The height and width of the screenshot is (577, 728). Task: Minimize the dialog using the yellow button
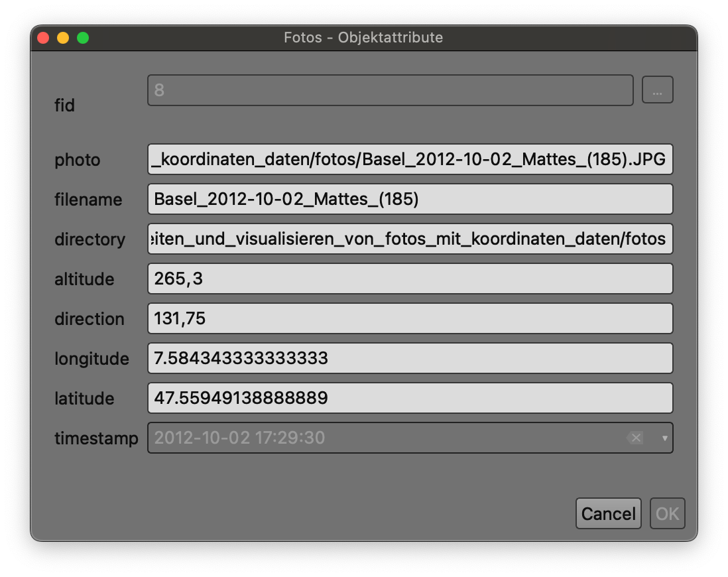(63, 38)
